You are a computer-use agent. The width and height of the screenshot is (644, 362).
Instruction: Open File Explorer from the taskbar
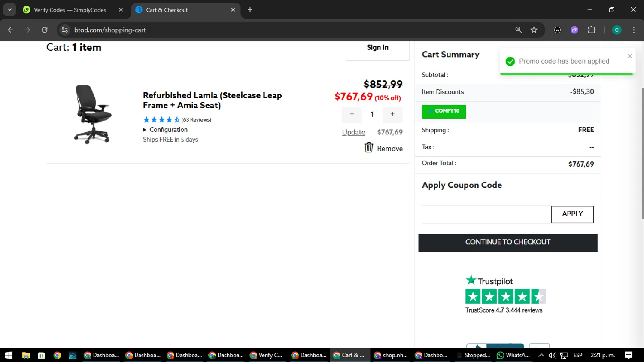coord(26,355)
